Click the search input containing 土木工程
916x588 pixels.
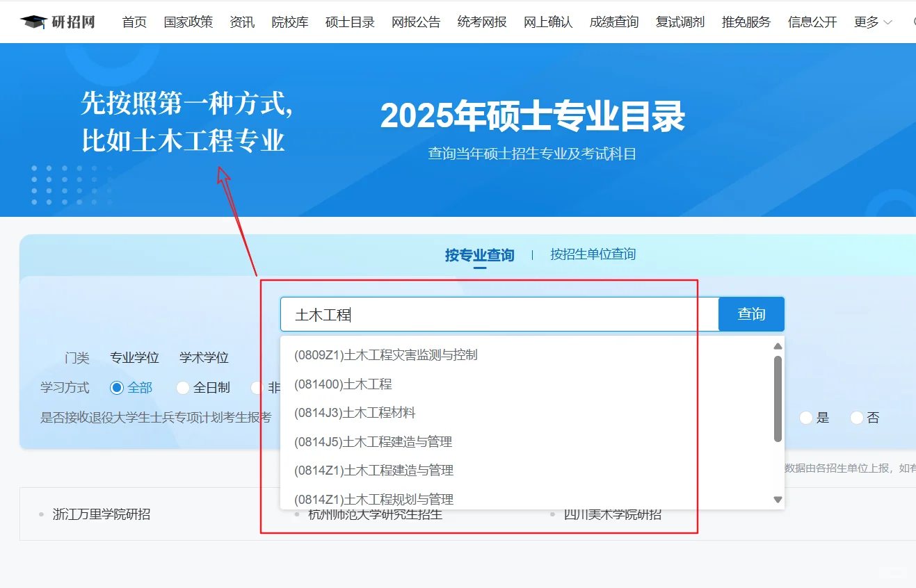pyautogui.click(x=487, y=314)
